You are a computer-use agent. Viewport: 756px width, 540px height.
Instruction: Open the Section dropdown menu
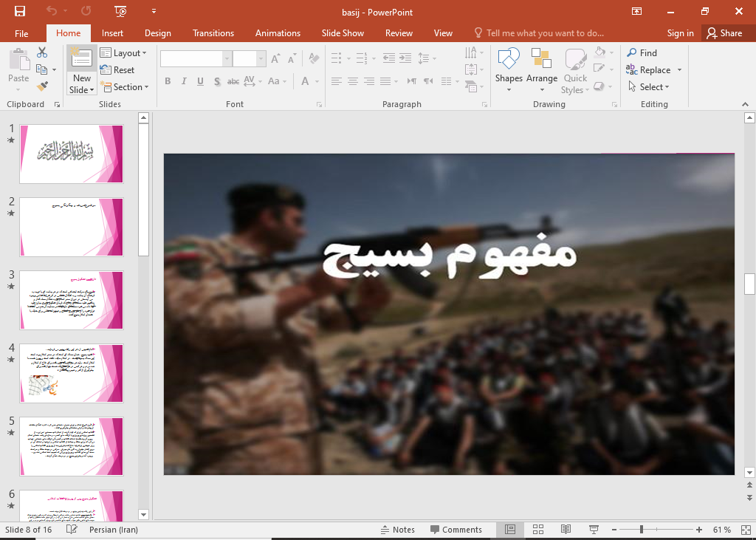[126, 87]
